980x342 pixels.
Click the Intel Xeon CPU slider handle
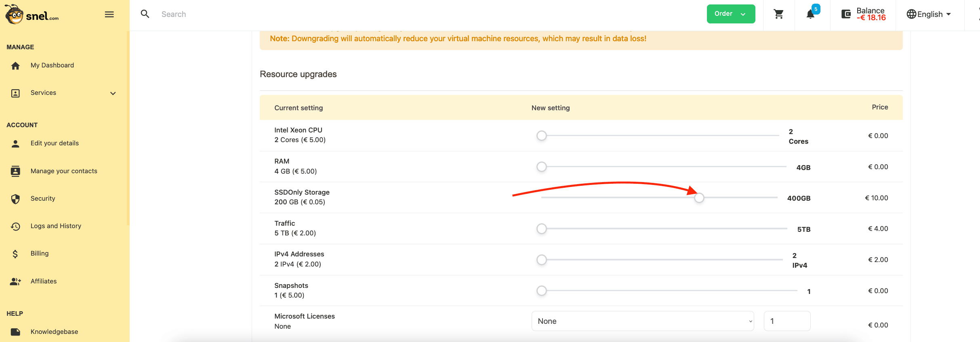[x=542, y=136]
